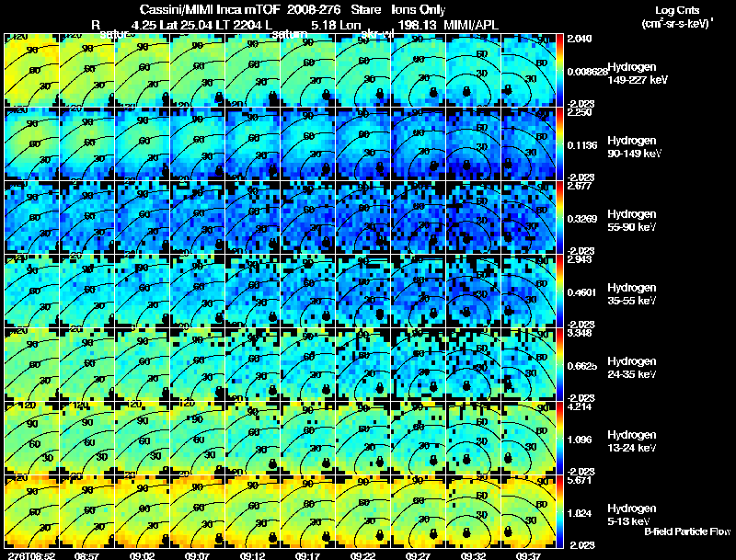
Task: Click the colorbar midpoint value '0.1136'
Action: click(582, 145)
